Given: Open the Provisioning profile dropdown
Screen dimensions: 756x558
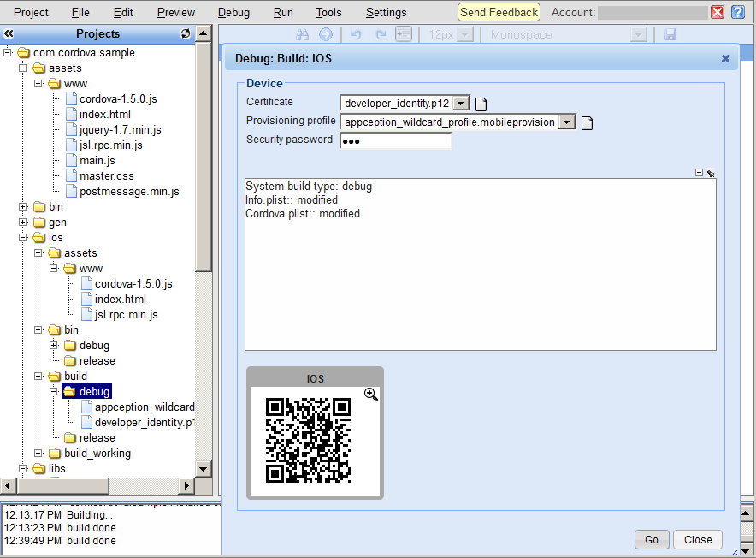Looking at the screenshot, I should 567,122.
